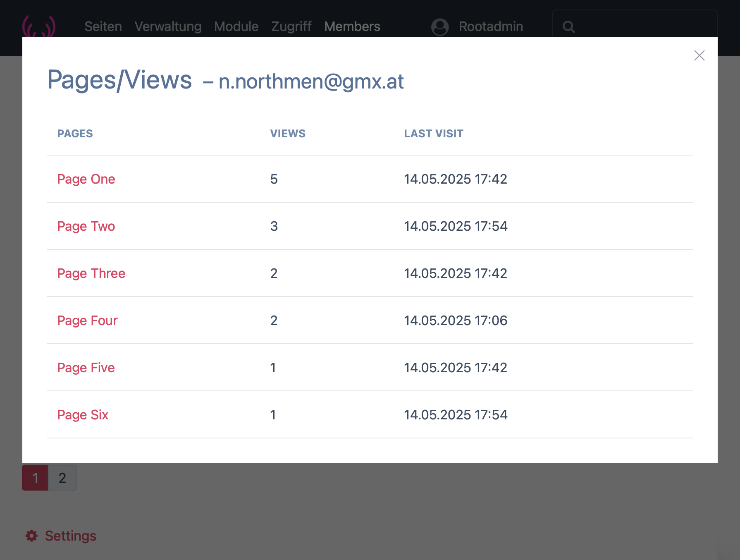Select Page Five's view count 1

pos(273,368)
